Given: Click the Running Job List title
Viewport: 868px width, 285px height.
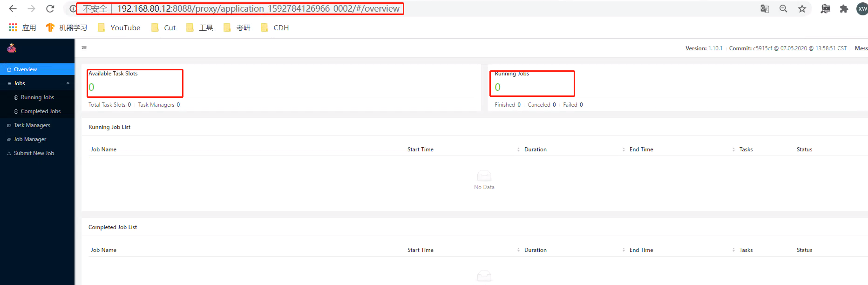Looking at the screenshot, I should [109, 127].
